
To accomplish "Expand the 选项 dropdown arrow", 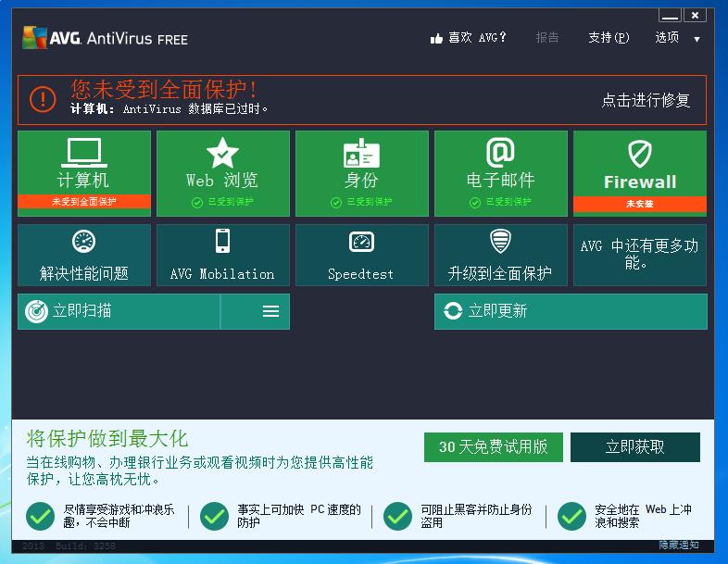I will click(x=697, y=40).
